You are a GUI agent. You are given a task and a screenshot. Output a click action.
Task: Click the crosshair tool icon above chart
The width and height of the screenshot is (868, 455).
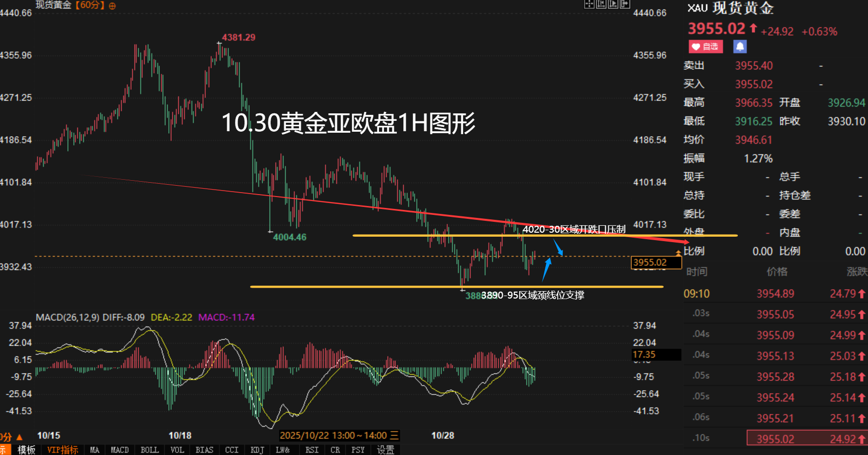(589, 4)
